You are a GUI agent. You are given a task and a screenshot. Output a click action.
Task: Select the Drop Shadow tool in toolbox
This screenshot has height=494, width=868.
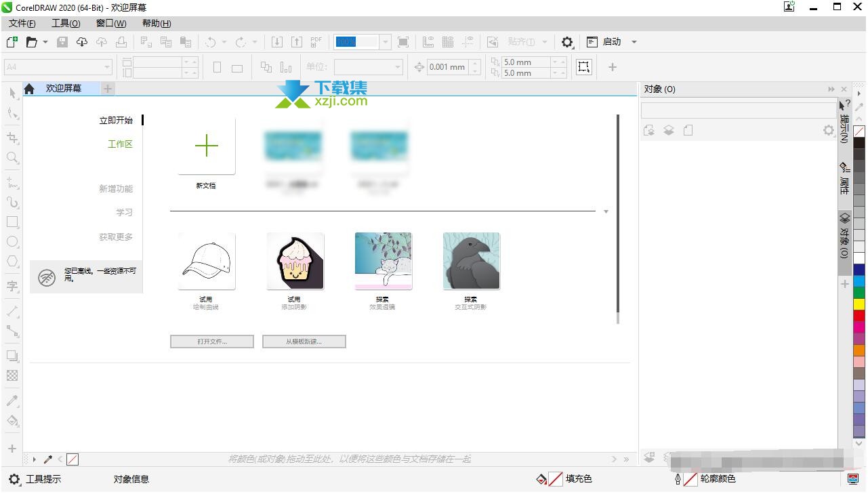coord(12,356)
